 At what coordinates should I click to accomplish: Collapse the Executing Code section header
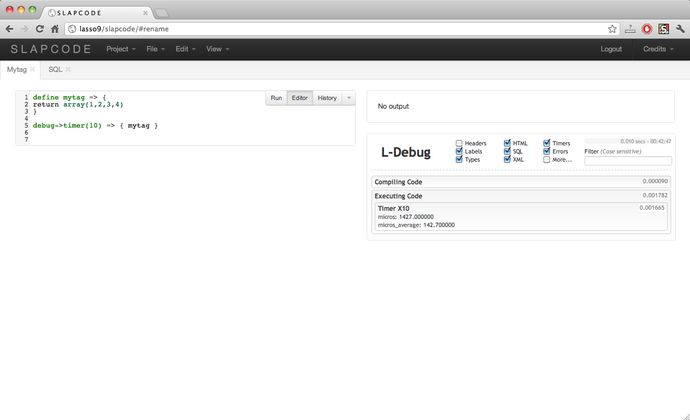(399, 196)
